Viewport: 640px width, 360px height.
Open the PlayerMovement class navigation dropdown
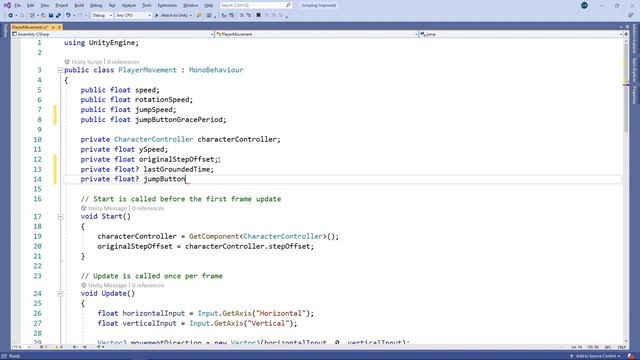click(317, 34)
